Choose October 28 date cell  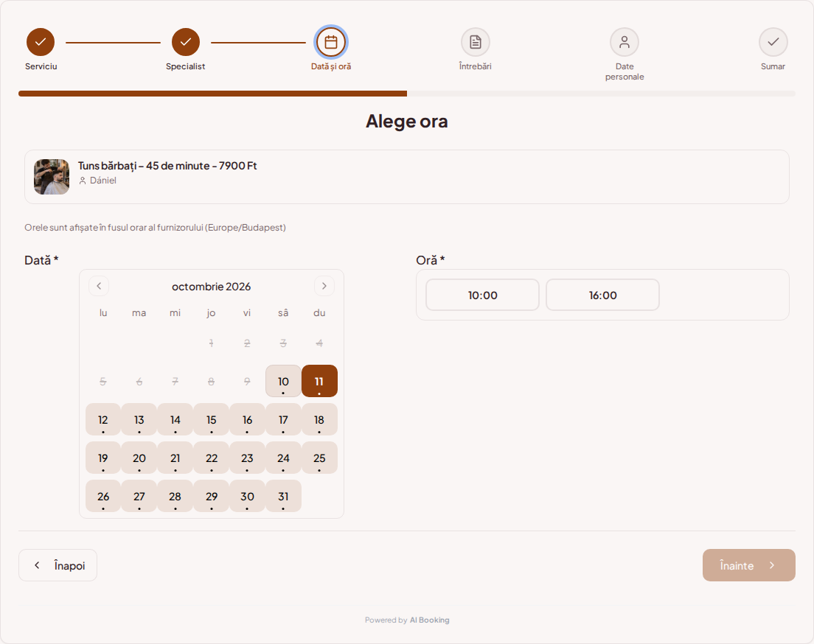click(175, 496)
